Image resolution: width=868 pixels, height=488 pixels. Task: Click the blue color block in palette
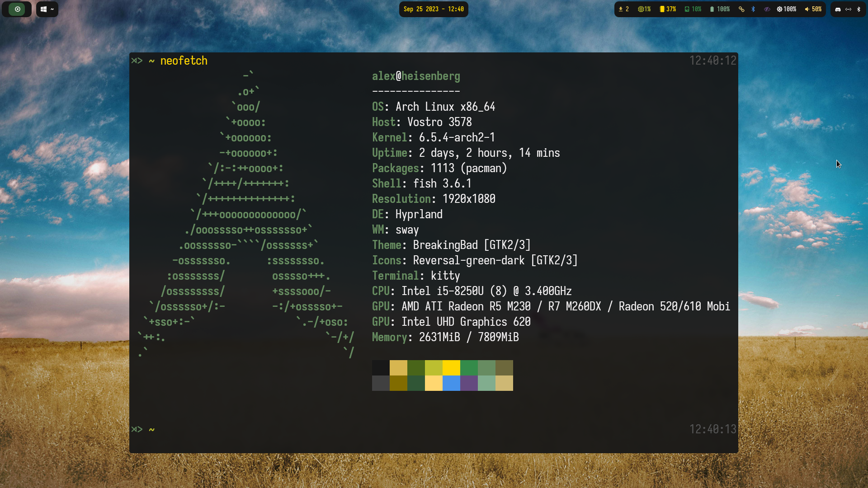(451, 383)
